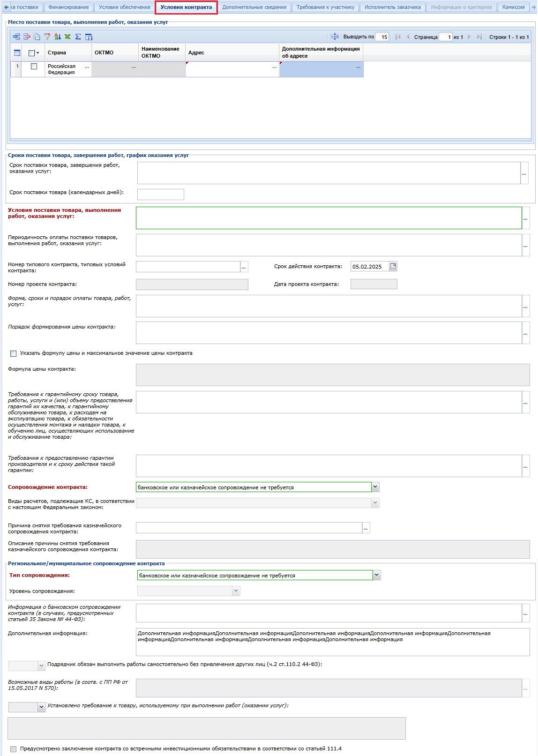Click the sigma totals icon
Screen dimensions: 538x756
[x=78, y=37]
